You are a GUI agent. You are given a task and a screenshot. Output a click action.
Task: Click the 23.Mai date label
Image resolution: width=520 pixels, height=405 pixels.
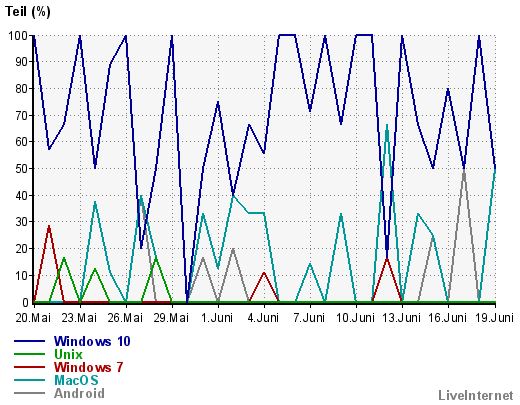tap(79, 318)
